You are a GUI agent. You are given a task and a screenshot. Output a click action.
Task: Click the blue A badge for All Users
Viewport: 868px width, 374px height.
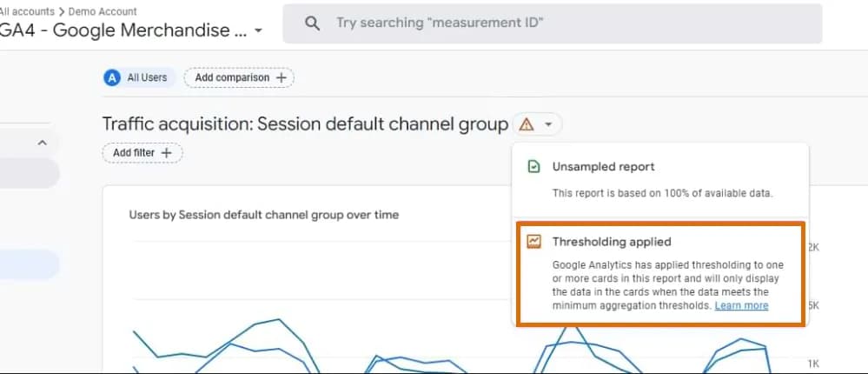tap(112, 77)
